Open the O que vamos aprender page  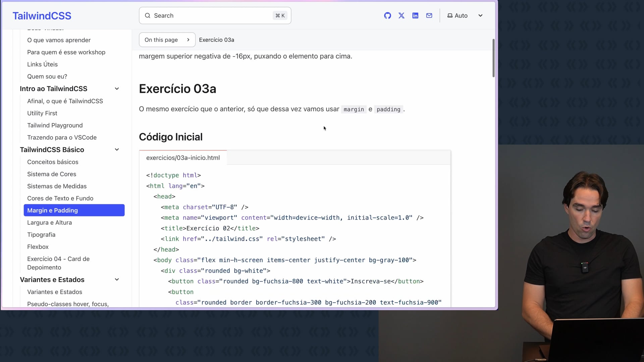(59, 40)
